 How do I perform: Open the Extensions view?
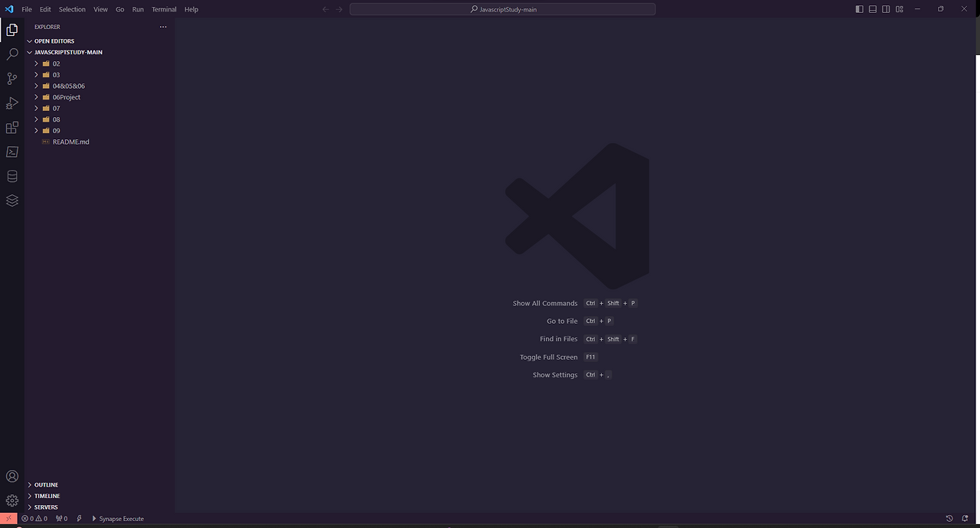(12, 128)
